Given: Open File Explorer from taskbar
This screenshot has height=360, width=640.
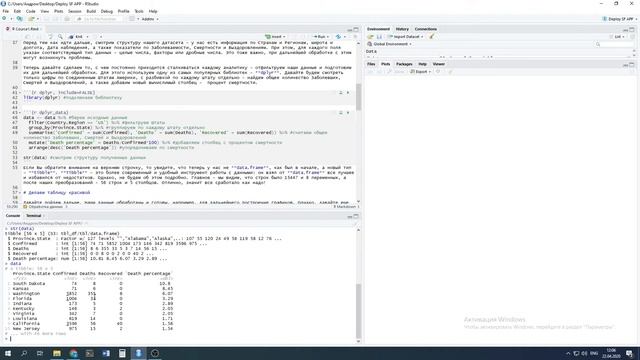Looking at the screenshot, I should (x=57, y=353).
